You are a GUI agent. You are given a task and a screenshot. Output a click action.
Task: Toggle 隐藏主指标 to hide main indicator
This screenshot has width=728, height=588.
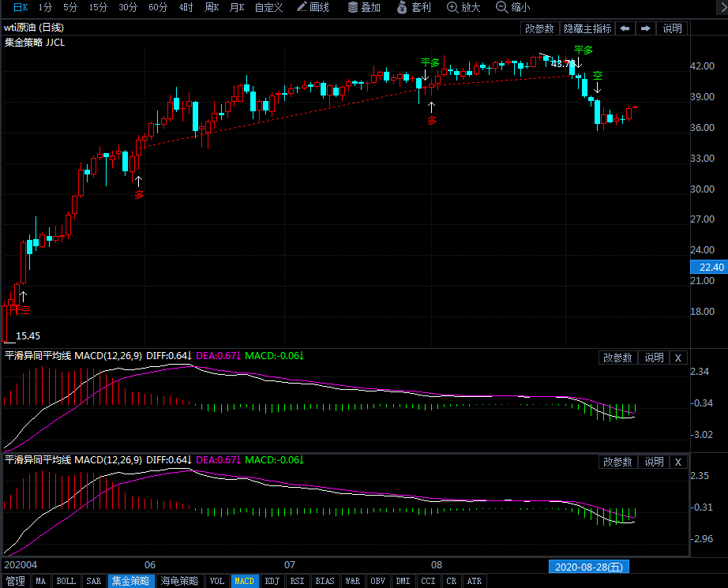pos(587,28)
